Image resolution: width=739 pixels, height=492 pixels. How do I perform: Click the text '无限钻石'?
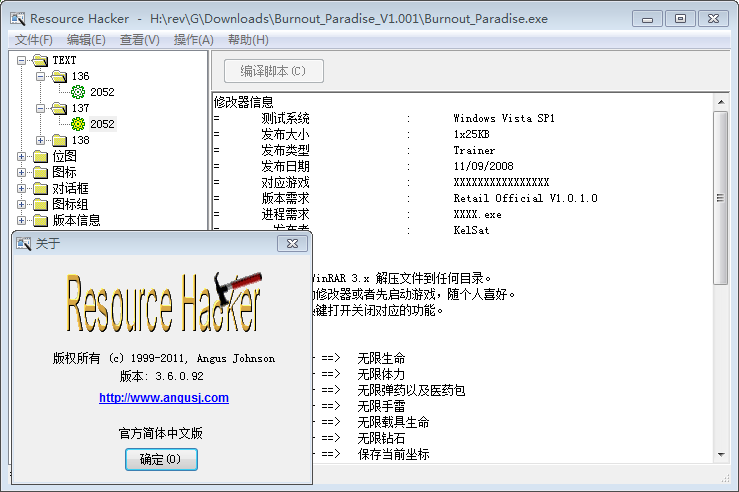pos(381,439)
